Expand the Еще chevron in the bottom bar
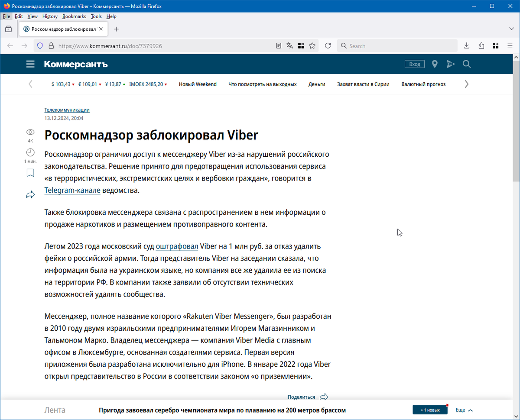Viewport: 520px width, 420px height. (471, 410)
